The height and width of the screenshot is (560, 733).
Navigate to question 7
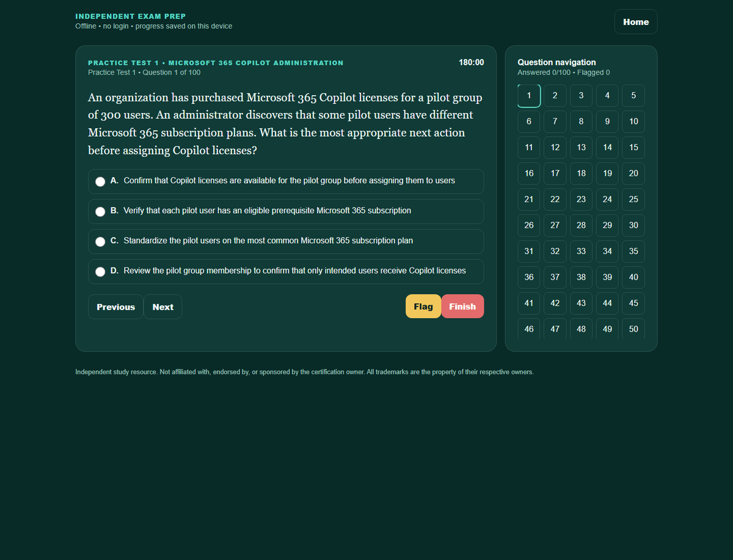point(555,121)
